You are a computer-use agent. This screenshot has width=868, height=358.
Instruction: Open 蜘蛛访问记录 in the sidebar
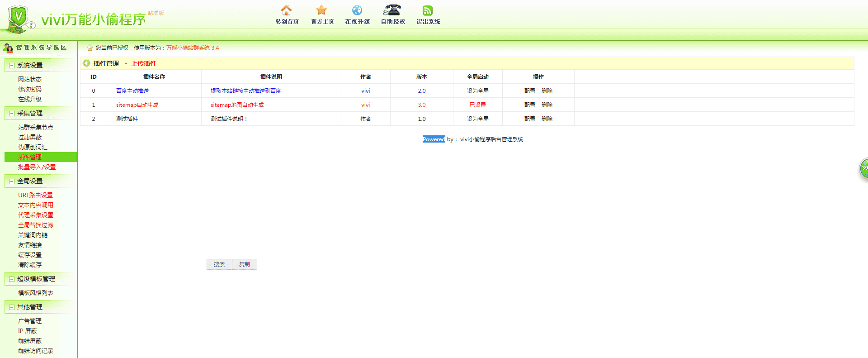(x=36, y=351)
